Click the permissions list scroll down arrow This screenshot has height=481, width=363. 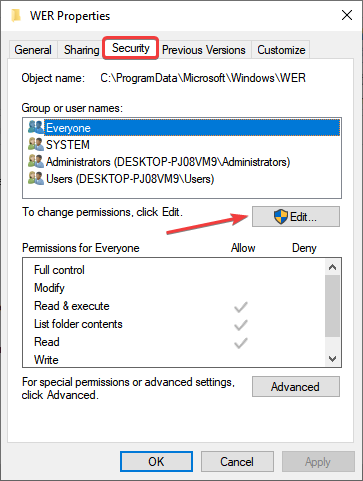coord(332,359)
